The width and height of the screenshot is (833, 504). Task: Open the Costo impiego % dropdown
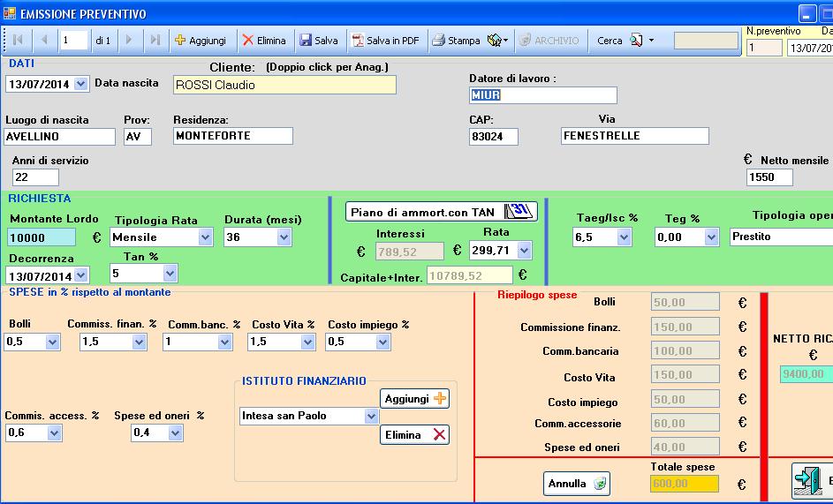click(x=383, y=342)
